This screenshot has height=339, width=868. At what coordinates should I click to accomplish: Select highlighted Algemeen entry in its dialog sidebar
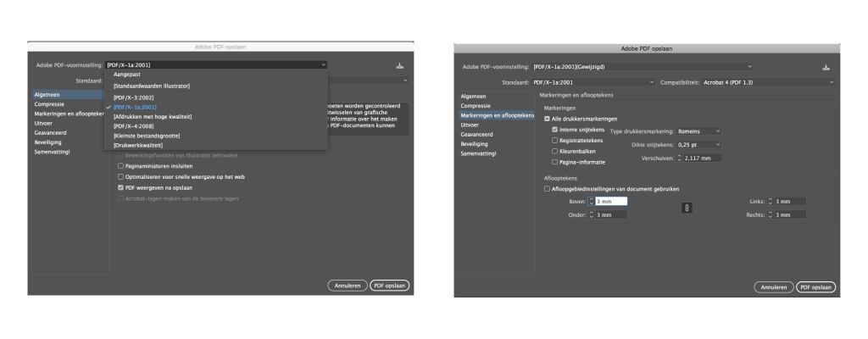(68, 95)
